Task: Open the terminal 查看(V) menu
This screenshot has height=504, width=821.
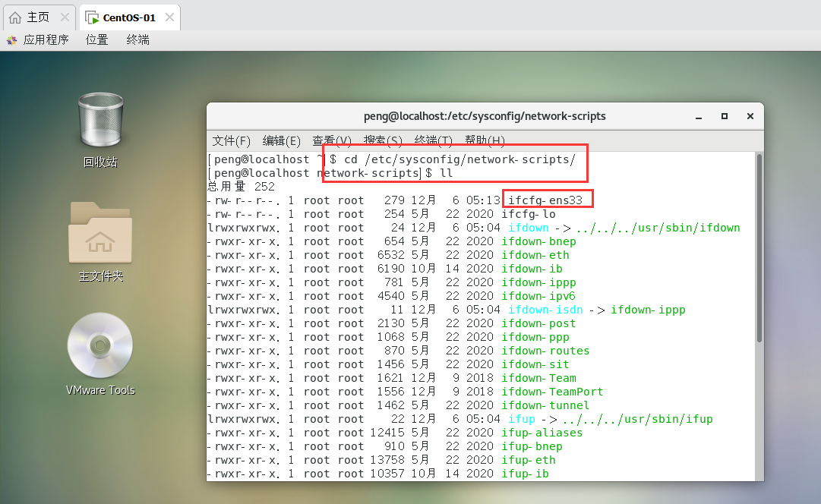Action: pyautogui.click(x=332, y=140)
